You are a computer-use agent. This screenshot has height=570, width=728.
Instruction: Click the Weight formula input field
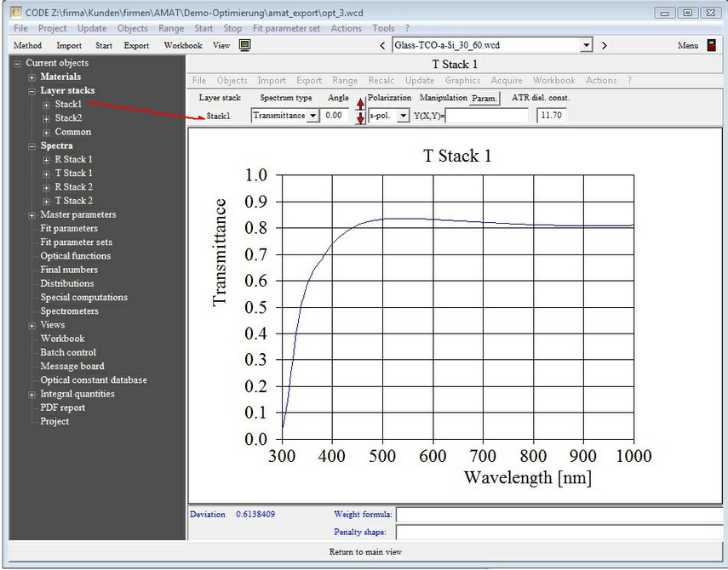click(559, 515)
